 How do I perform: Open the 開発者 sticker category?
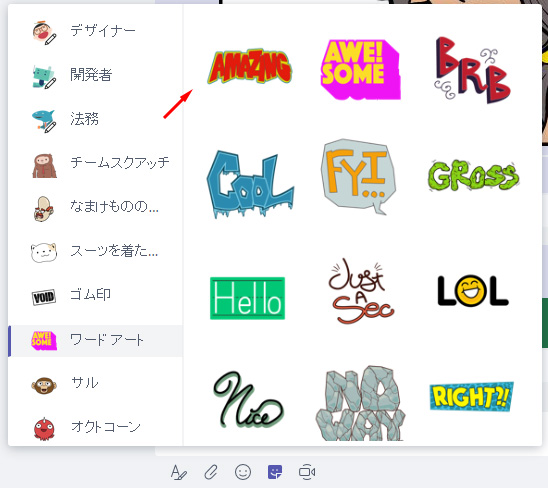coord(96,75)
